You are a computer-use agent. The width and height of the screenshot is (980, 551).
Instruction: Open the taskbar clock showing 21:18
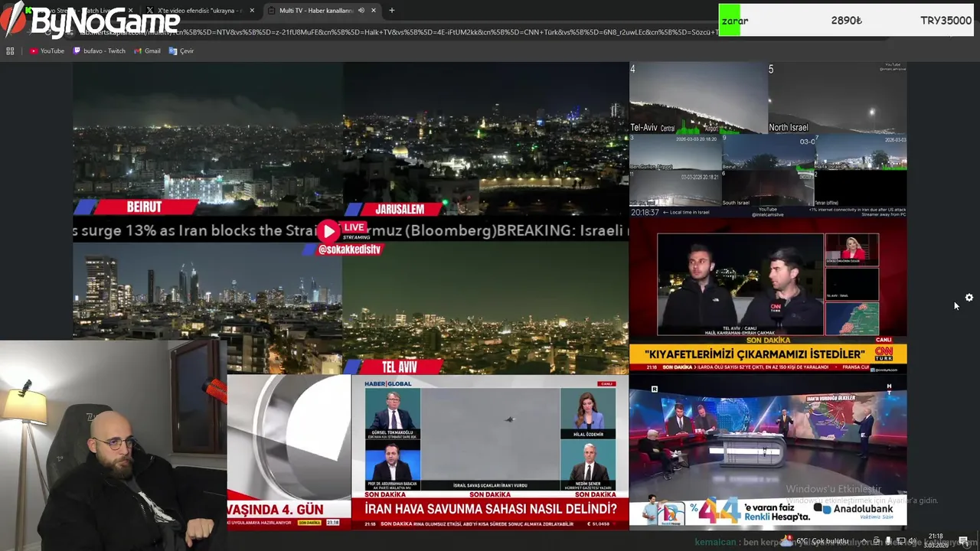click(936, 540)
